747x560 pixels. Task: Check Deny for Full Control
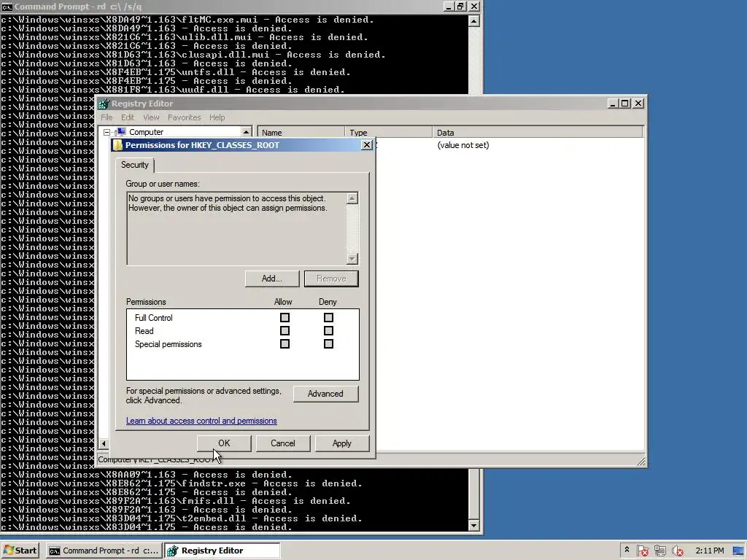click(328, 318)
